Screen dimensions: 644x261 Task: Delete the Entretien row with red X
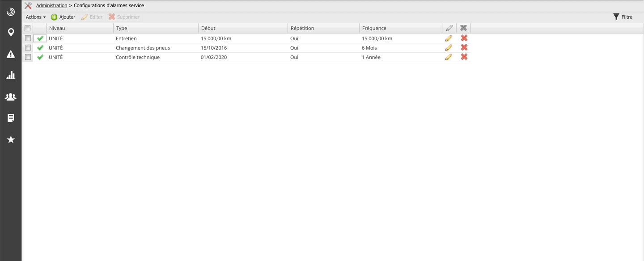click(464, 38)
